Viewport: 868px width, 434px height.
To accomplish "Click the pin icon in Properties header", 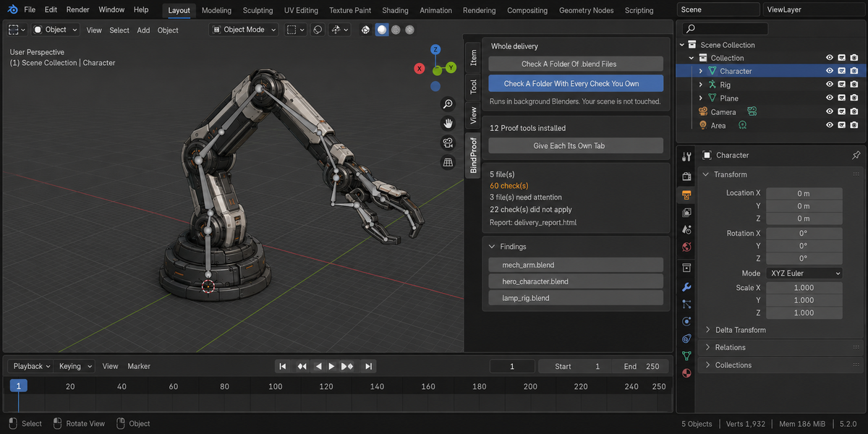I will point(856,155).
